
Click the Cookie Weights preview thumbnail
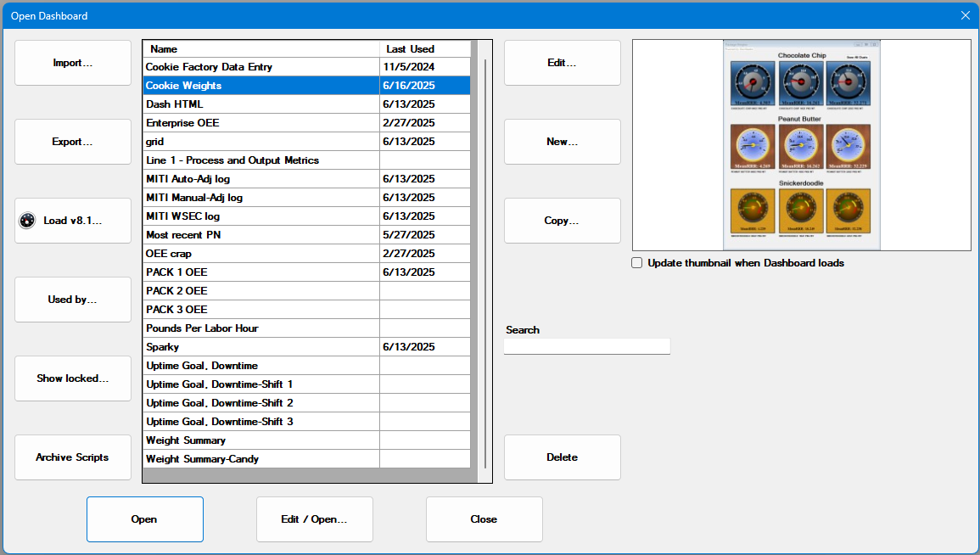click(x=801, y=145)
